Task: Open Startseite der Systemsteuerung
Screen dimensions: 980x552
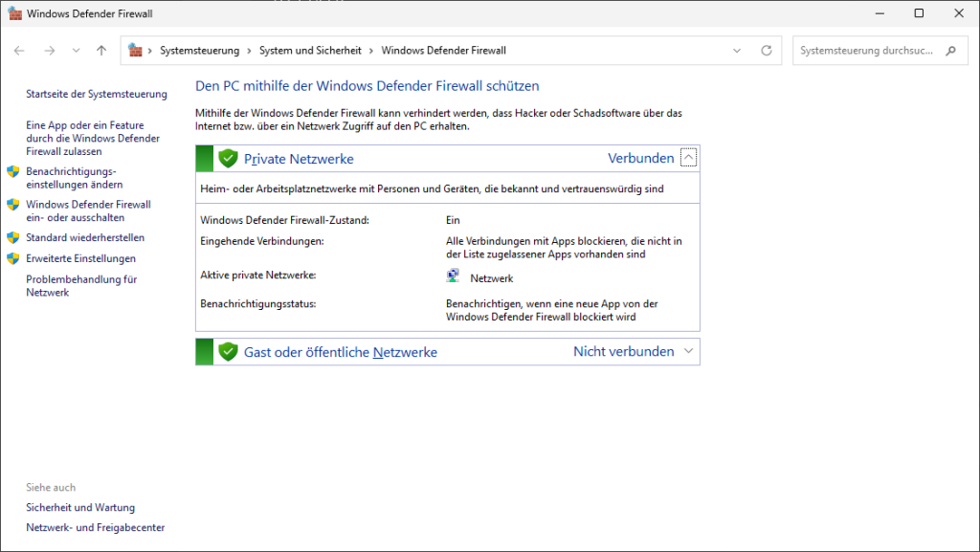Action: click(97, 94)
